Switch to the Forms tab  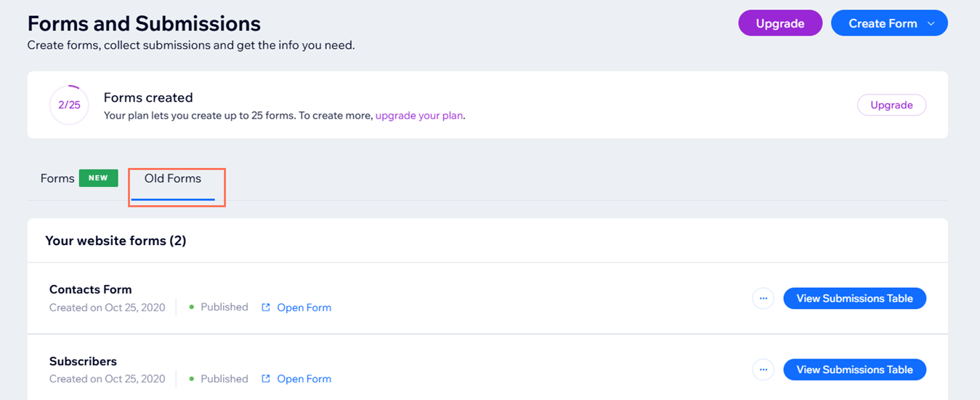coord(57,178)
